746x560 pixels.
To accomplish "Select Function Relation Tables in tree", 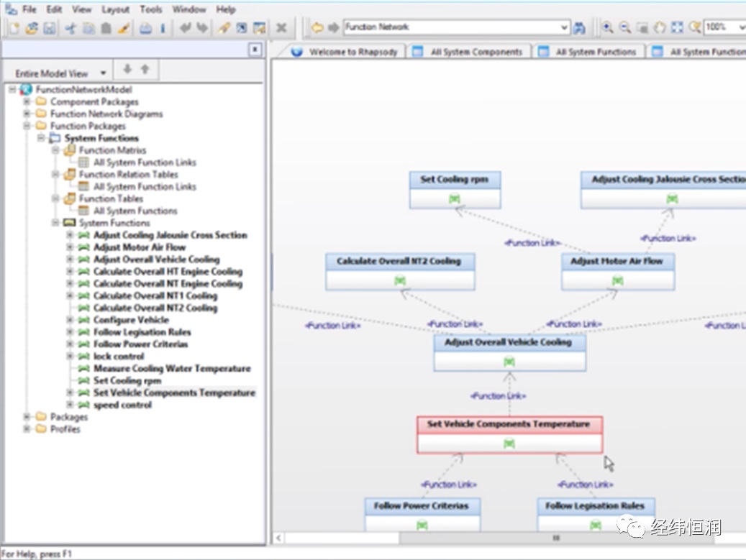I will click(129, 175).
